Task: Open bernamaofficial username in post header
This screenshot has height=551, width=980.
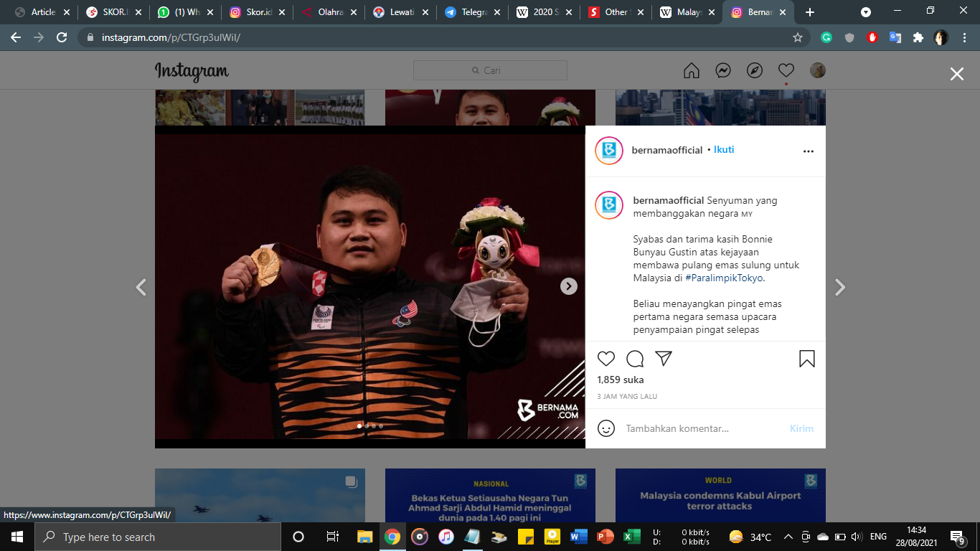Action: coord(667,150)
